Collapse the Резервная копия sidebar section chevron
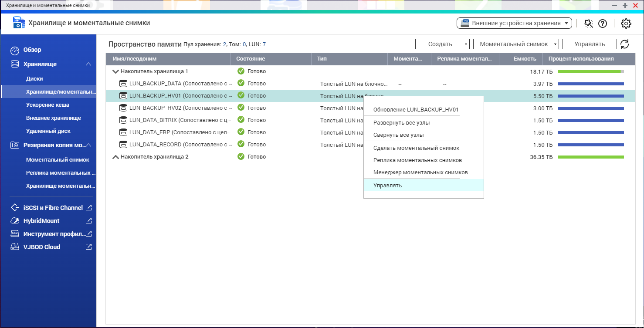 [x=88, y=145]
